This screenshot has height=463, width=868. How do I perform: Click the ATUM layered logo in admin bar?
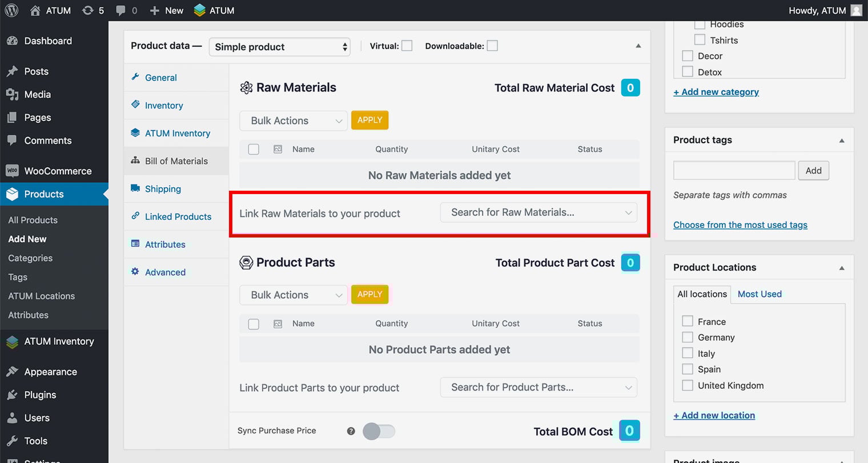(x=199, y=10)
